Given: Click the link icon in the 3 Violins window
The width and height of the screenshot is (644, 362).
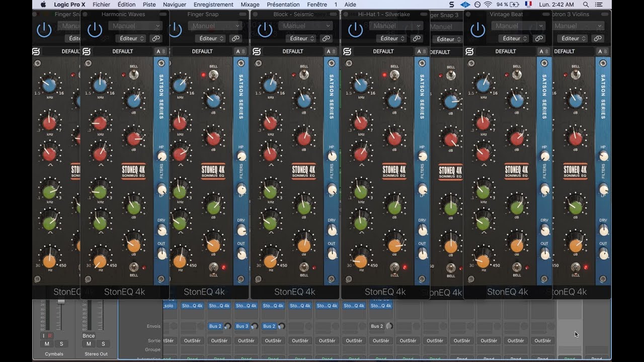Looking at the screenshot, I should [x=598, y=38].
